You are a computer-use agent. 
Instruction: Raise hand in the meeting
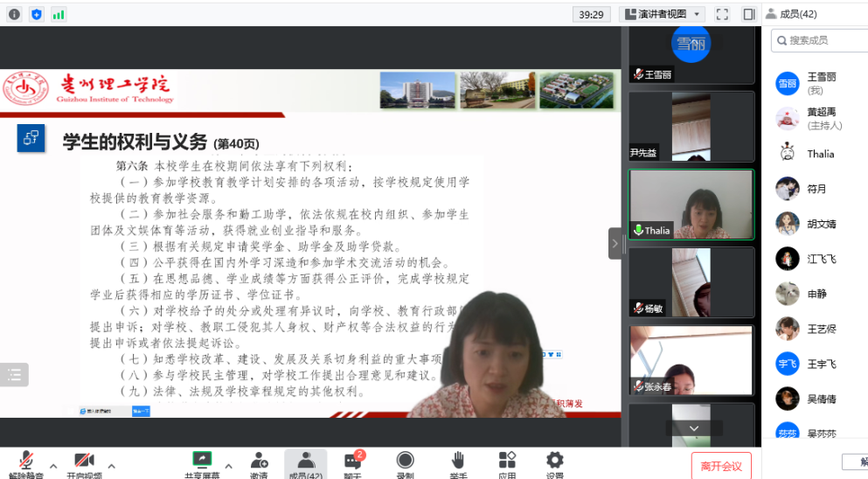pyautogui.click(x=457, y=461)
